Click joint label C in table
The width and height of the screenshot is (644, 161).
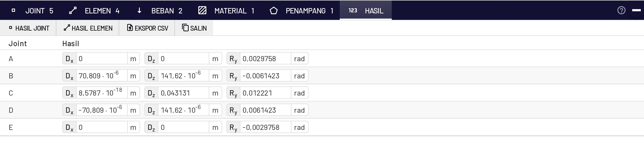(x=11, y=93)
